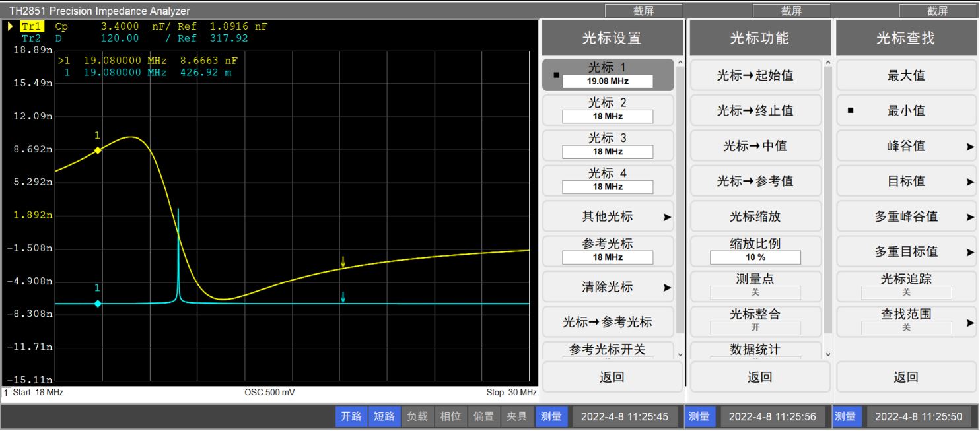Image resolution: width=980 pixels, height=431 pixels.
Task: Click the scrollbar down arrow in 光标功能 panel
Action: pos(828,354)
